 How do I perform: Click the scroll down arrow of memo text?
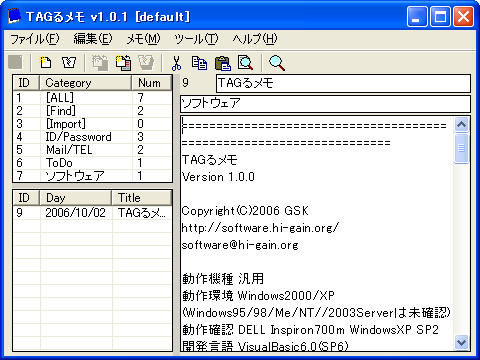(462, 342)
